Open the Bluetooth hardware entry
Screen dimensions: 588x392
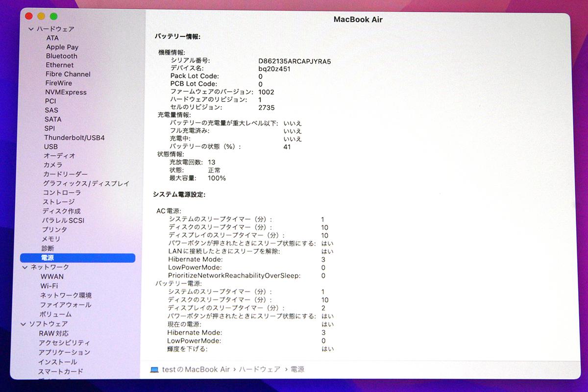(62, 56)
